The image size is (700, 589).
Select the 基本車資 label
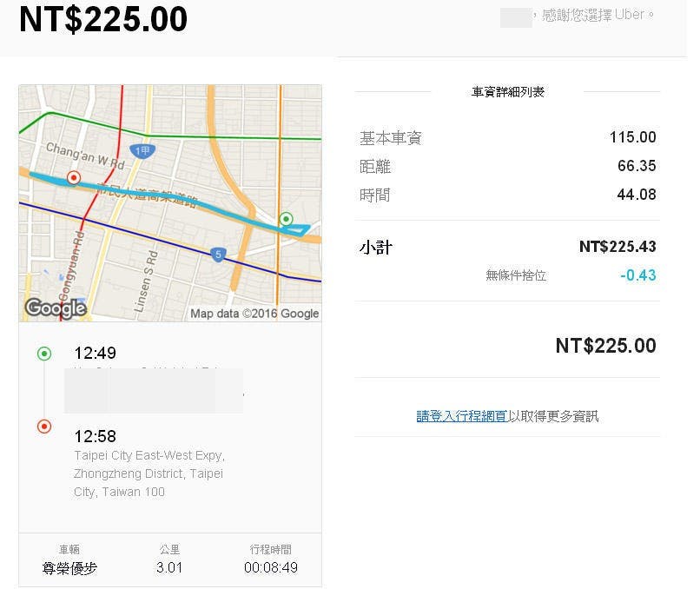pos(391,137)
